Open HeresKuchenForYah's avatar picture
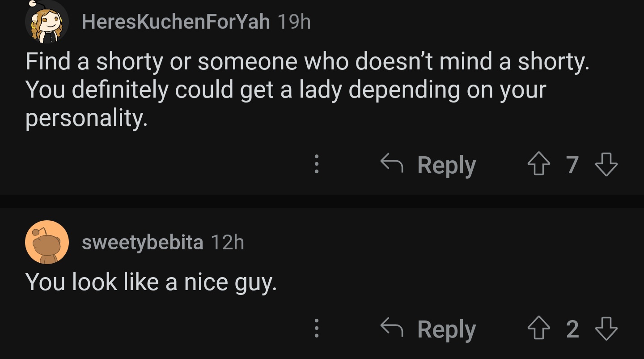Viewport: 644px width, 359px height. pyautogui.click(x=47, y=22)
